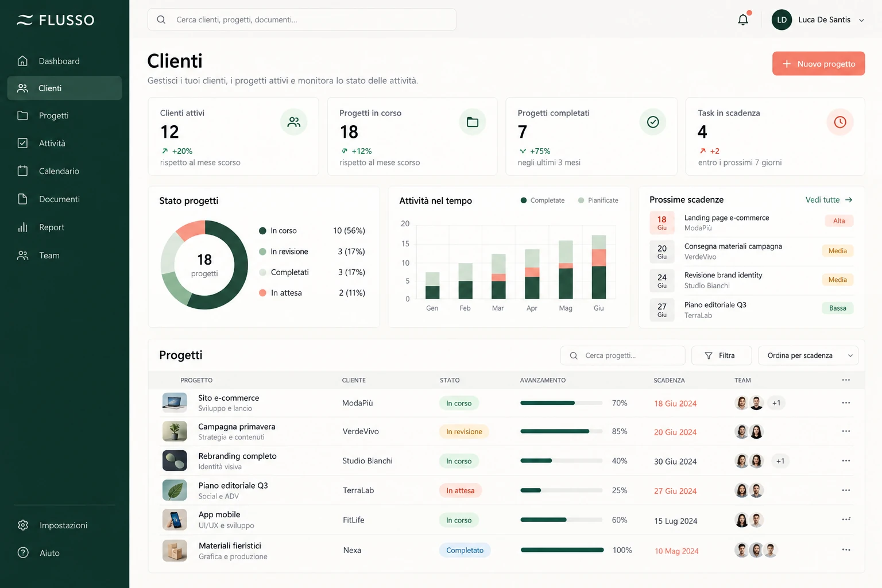This screenshot has width=882, height=588.
Task: Click the Nuovo progetto button
Action: (x=819, y=64)
